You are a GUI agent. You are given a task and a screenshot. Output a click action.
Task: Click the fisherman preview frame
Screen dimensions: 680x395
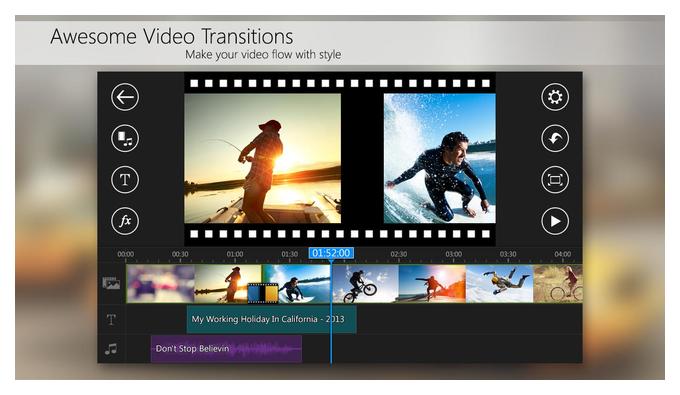pyautogui.click(x=262, y=158)
